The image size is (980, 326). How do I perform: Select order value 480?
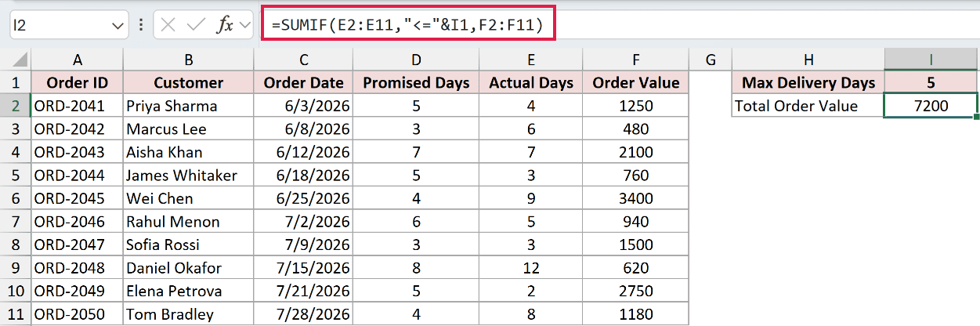click(x=636, y=129)
